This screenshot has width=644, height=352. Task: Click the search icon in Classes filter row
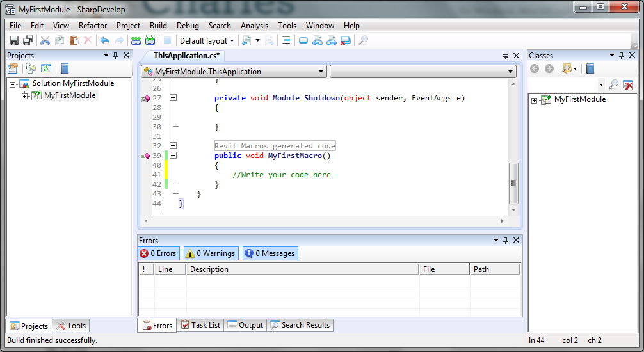click(613, 84)
